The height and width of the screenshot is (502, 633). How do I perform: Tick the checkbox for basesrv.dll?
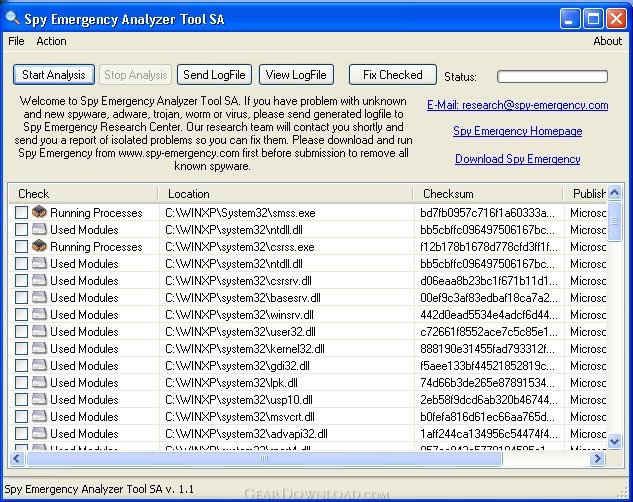click(21, 297)
